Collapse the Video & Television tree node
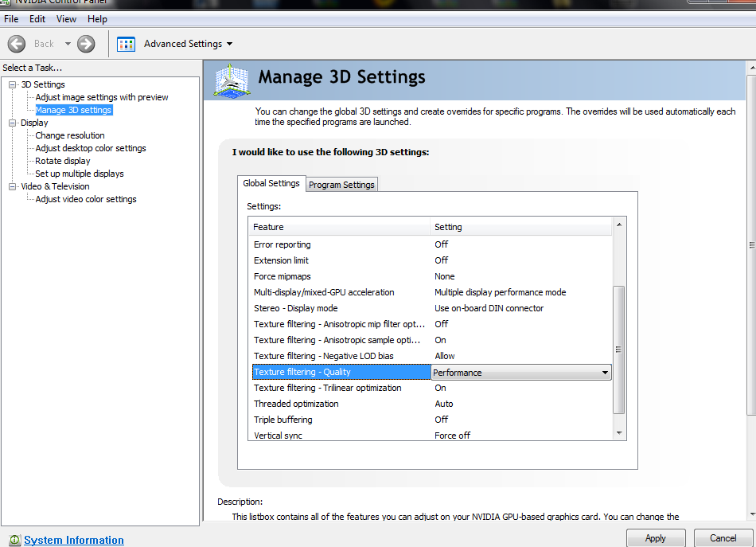Screen dimensions: 756x547 [13, 186]
